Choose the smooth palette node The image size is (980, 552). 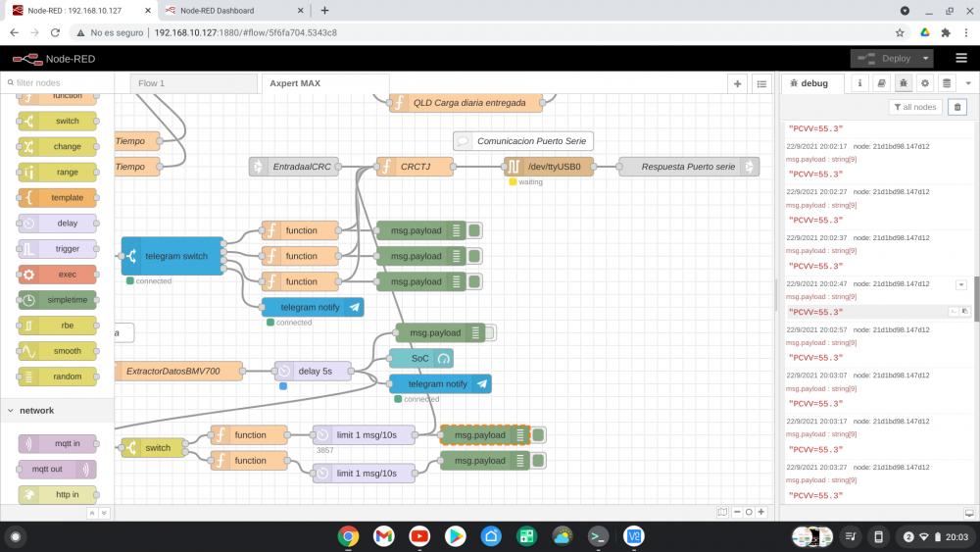pos(58,351)
